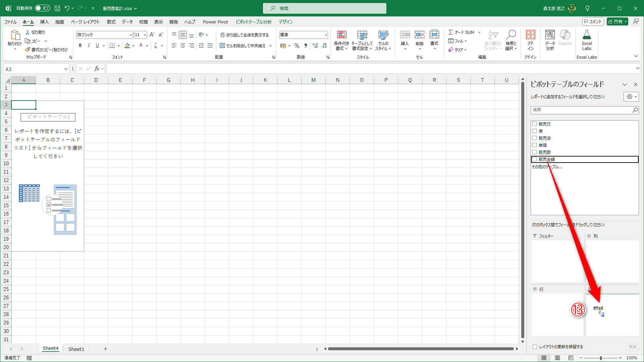The height and width of the screenshot is (362, 644).
Task: Click the Save disk icon in title bar
Action: click(57, 8)
